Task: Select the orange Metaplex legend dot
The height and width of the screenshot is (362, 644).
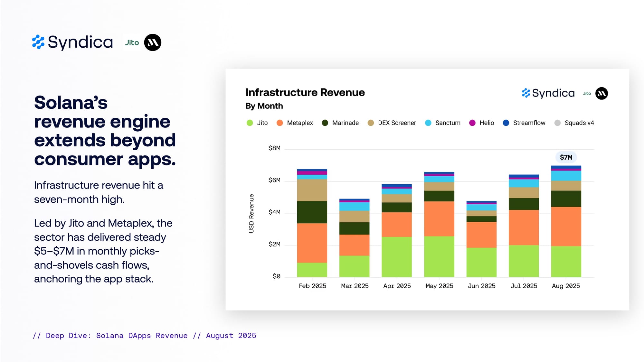Action: coord(280,123)
